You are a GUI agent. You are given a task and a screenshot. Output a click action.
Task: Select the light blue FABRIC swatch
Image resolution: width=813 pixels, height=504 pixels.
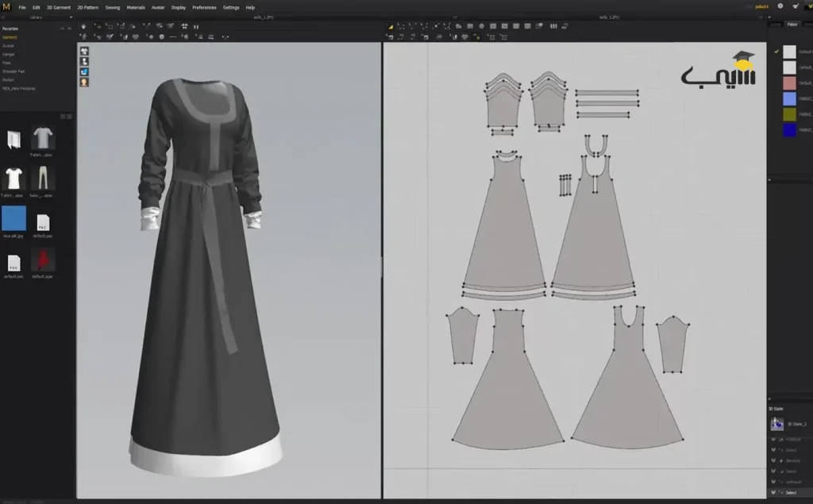click(x=789, y=98)
